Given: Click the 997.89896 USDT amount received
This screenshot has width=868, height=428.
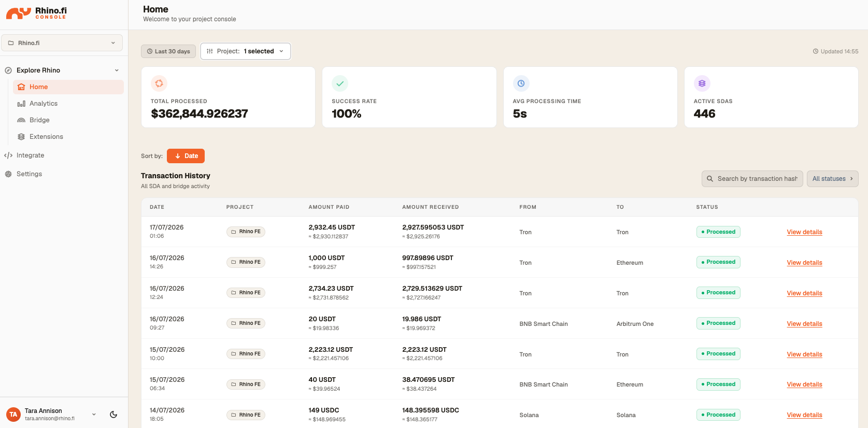Looking at the screenshot, I should 428,258.
